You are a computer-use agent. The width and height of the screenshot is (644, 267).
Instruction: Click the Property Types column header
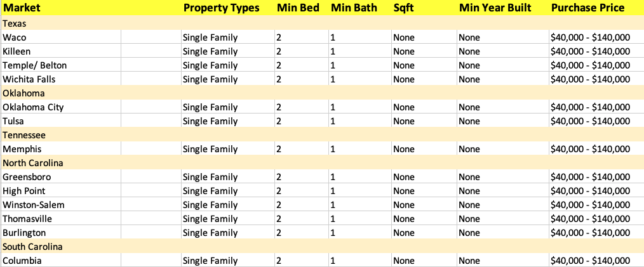click(228, 8)
